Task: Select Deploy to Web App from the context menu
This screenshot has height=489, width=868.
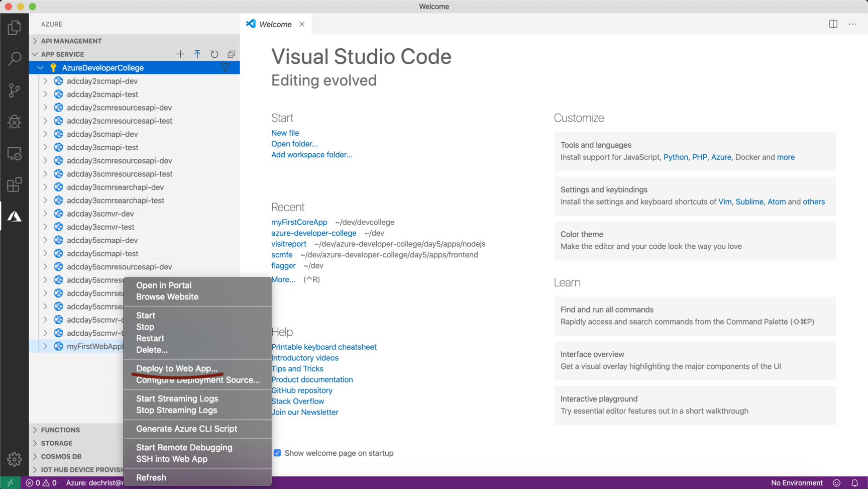Action: coord(176,368)
